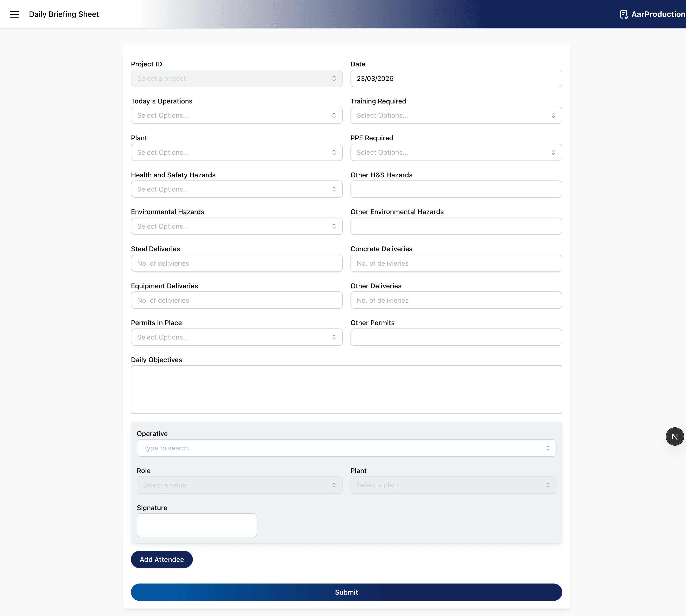Click the Signature box

[x=196, y=525]
